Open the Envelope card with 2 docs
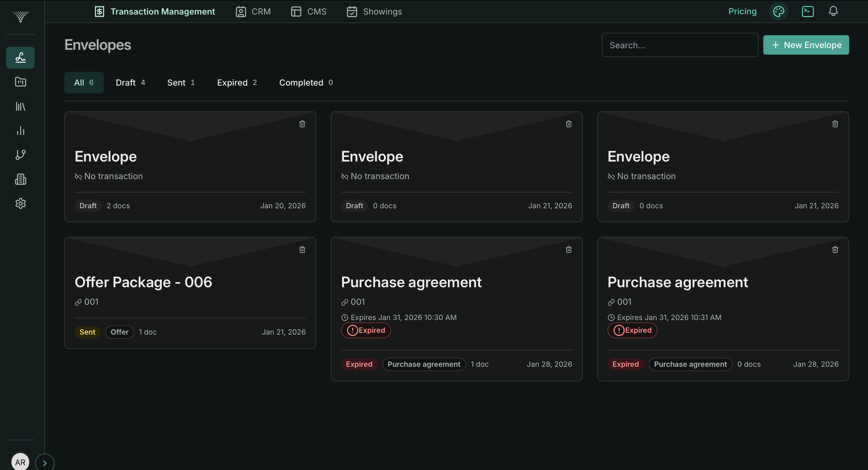The width and height of the screenshot is (868, 470). (x=190, y=167)
